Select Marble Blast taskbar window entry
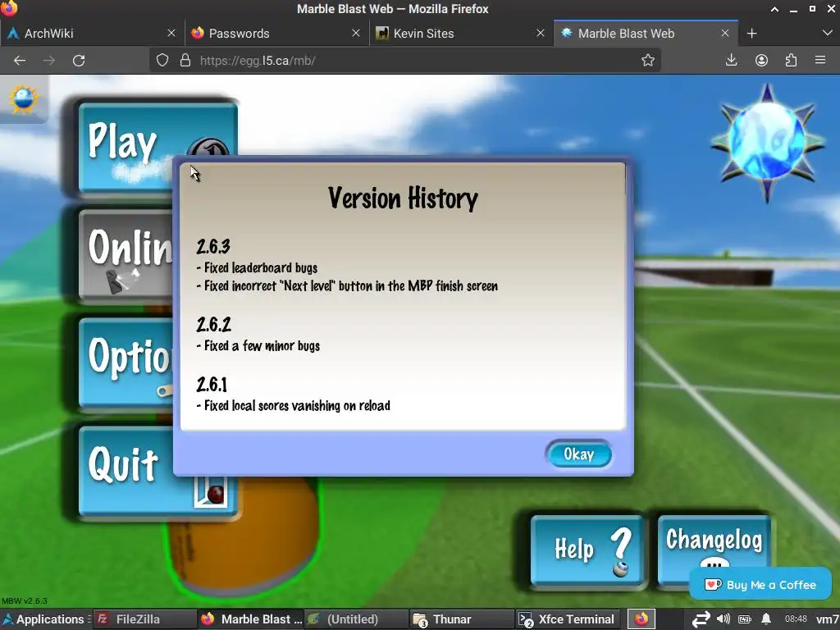The height and width of the screenshot is (630, 840). [x=251, y=619]
